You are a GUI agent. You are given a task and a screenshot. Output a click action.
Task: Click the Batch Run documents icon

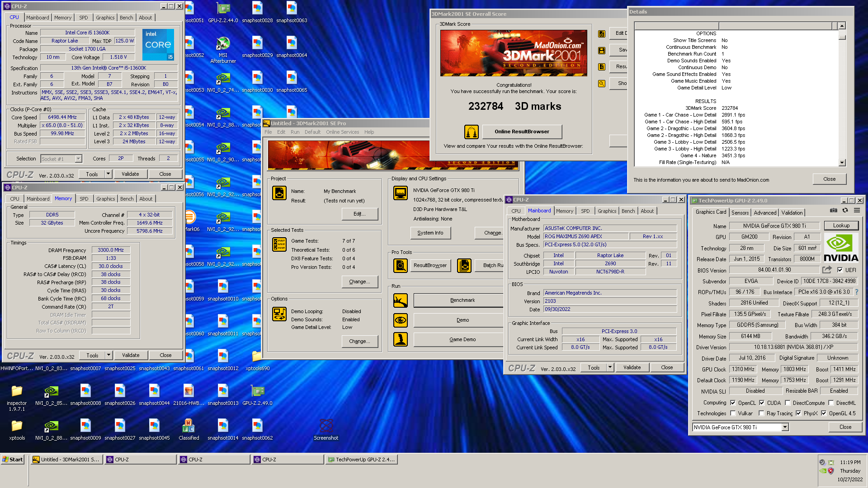[464, 266]
